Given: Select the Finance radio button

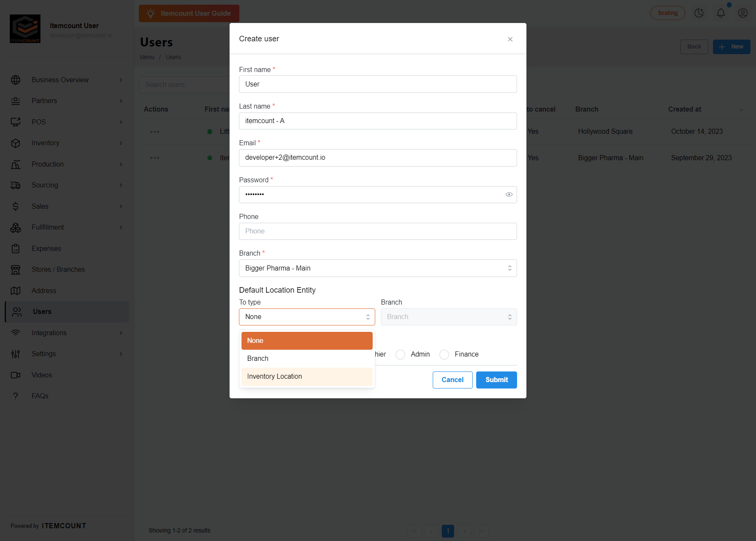Looking at the screenshot, I should [444, 354].
